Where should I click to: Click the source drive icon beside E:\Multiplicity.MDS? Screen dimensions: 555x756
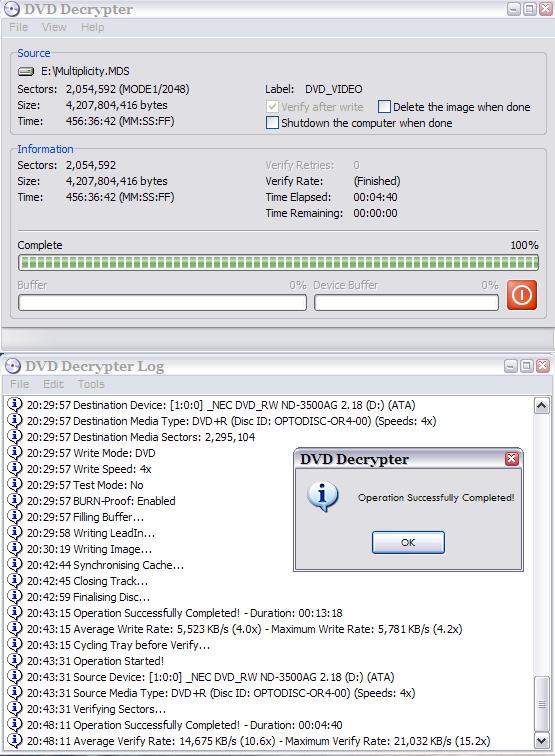click(26, 71)
